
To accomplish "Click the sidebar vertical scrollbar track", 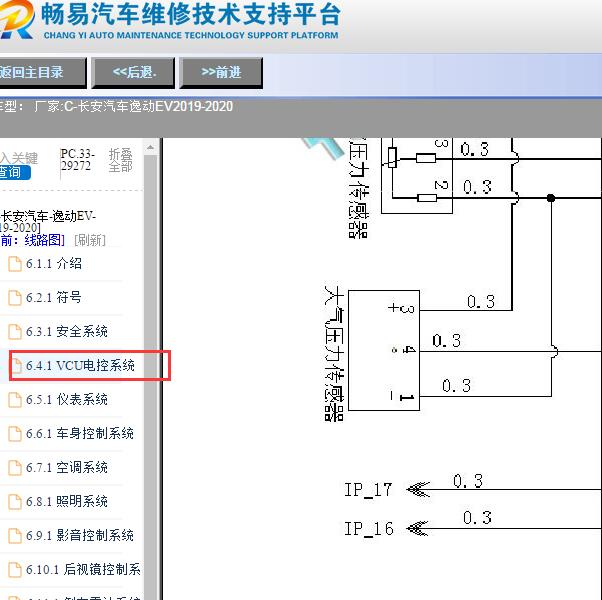I will [x=150, y=376].
